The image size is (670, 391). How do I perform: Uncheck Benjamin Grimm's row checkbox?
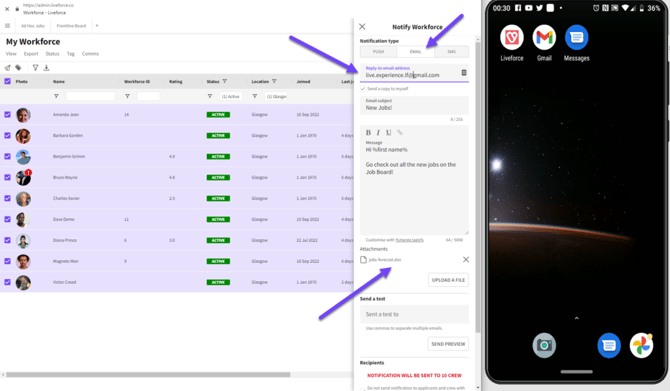(7, 156)
